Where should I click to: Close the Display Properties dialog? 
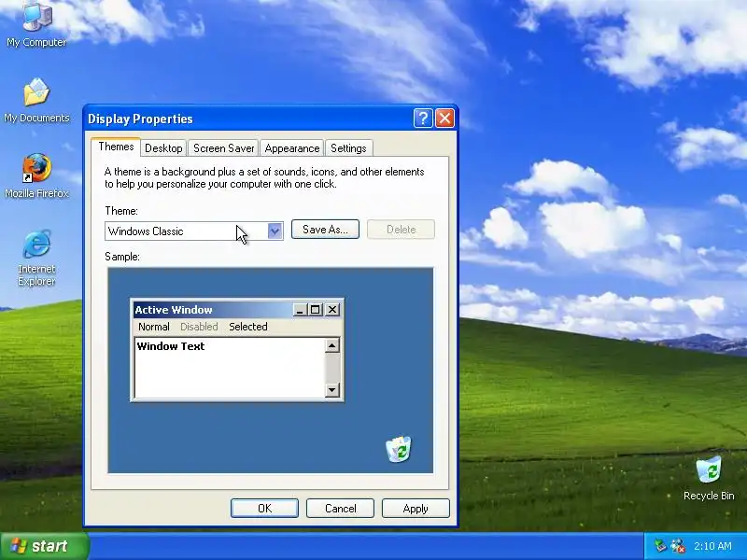click(x=445, y=119)
